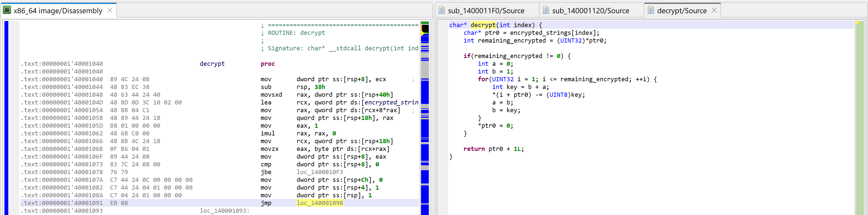Select the decrypt/Source tab
The width and height of the screenshot is (868, 215).
coord(682,11)
